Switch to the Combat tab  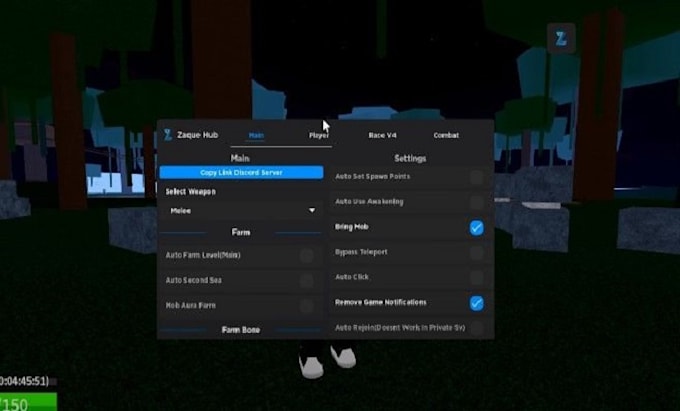(x=446, y=135)
